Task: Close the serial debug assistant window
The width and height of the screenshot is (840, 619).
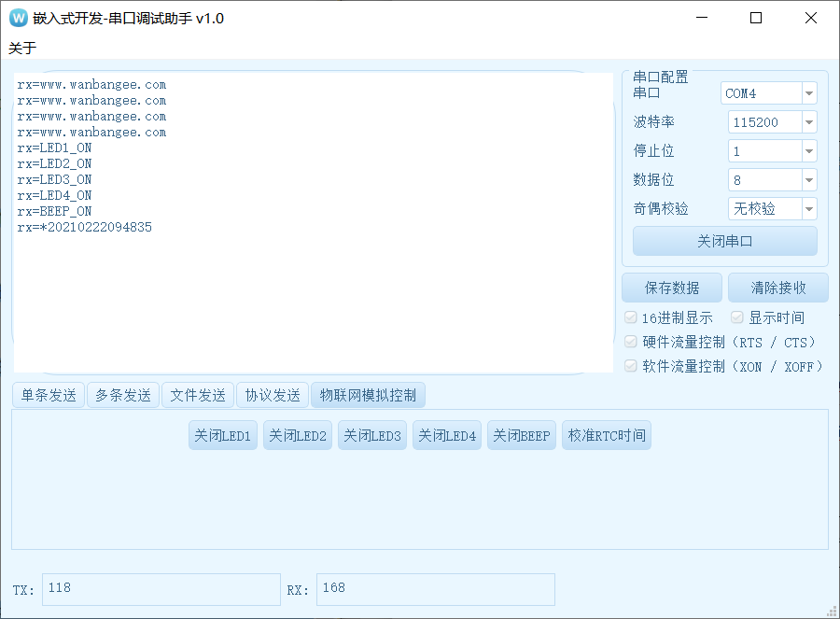Action: point(810,19)
